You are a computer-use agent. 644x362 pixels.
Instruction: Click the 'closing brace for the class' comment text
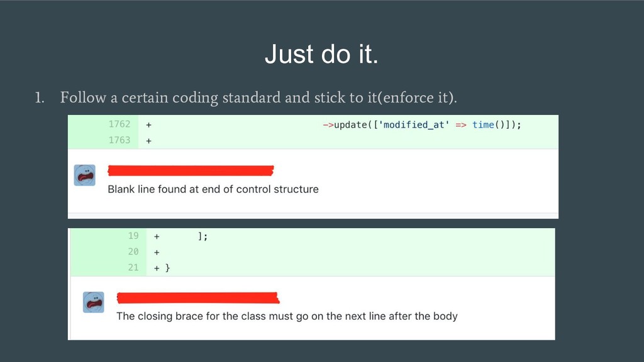point(287,316)
